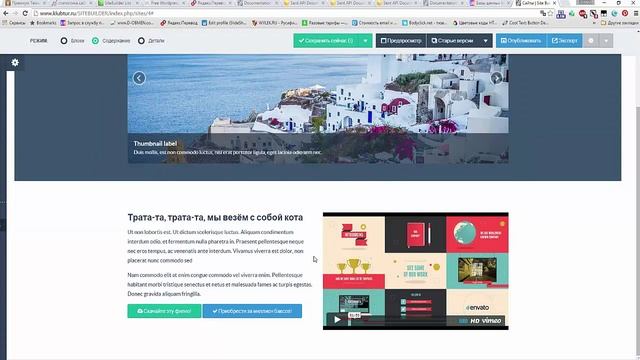The height and width of the screenshot is (360, 640).
Task: Select the Детали mode radio button
Action: pos(141,41)
